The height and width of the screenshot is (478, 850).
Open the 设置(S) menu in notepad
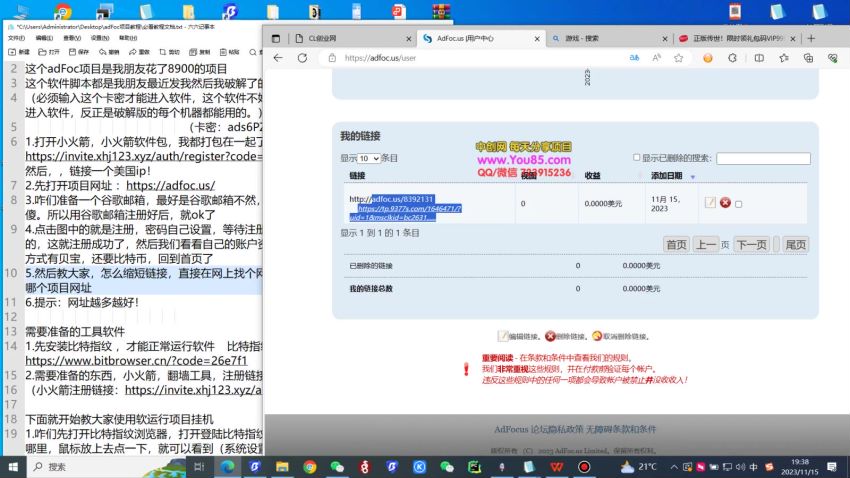pos(100,38)
